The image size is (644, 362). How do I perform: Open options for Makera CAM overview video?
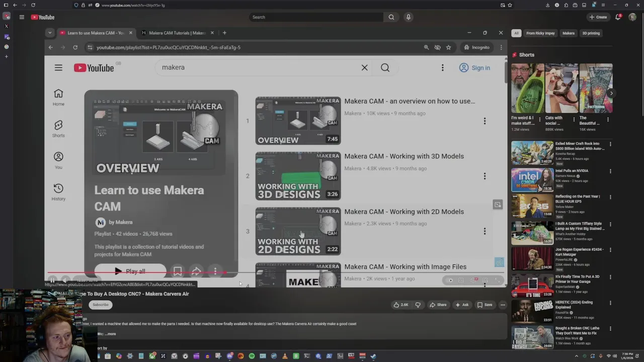(485, 121)
